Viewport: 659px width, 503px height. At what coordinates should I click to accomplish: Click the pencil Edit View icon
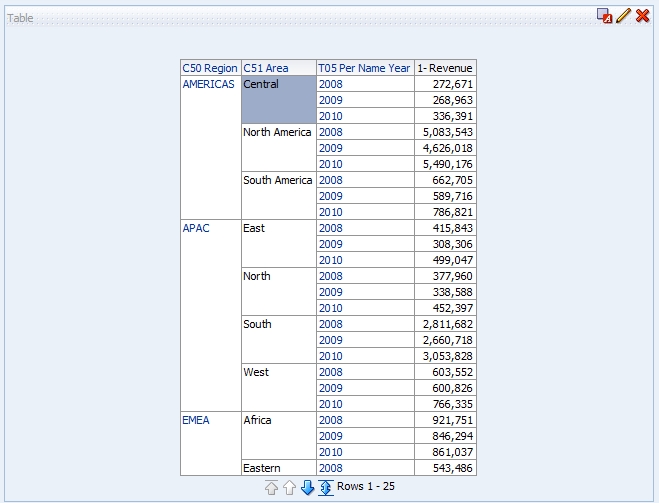(x=623, y=16)
